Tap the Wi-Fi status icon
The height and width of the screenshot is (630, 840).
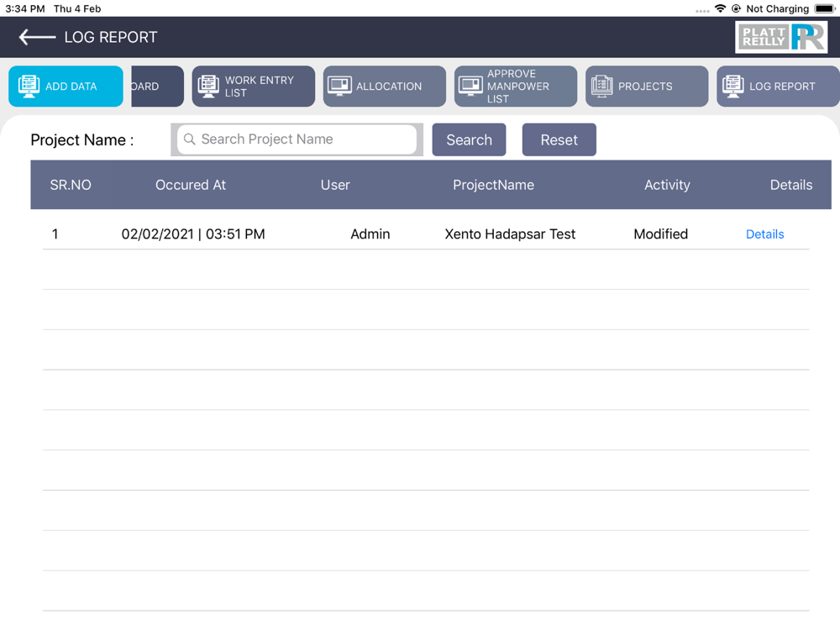click(x=720, y=8)
